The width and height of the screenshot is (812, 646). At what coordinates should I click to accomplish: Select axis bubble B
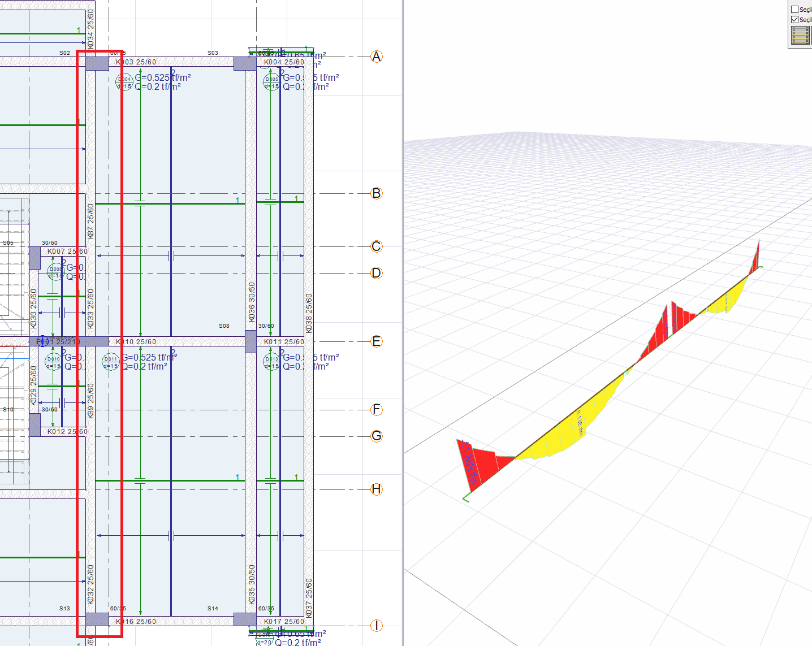pyautogui.click(x=377, y=193)
